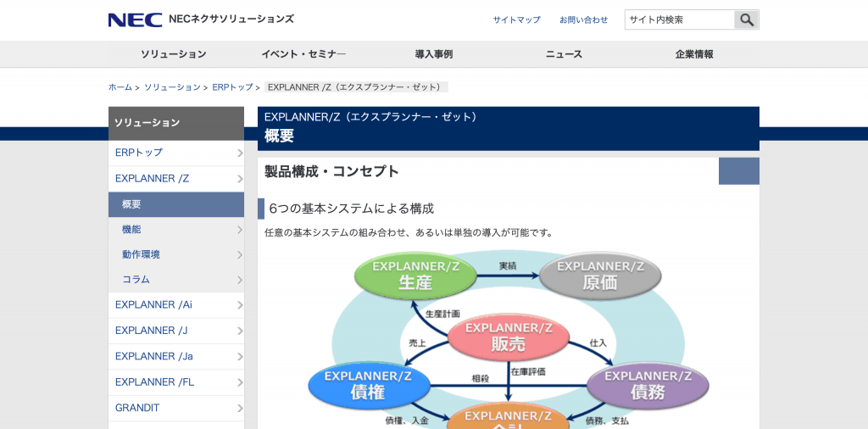
Task: Click the 生産計画 label in diagram
Action: tap(442, 314)
